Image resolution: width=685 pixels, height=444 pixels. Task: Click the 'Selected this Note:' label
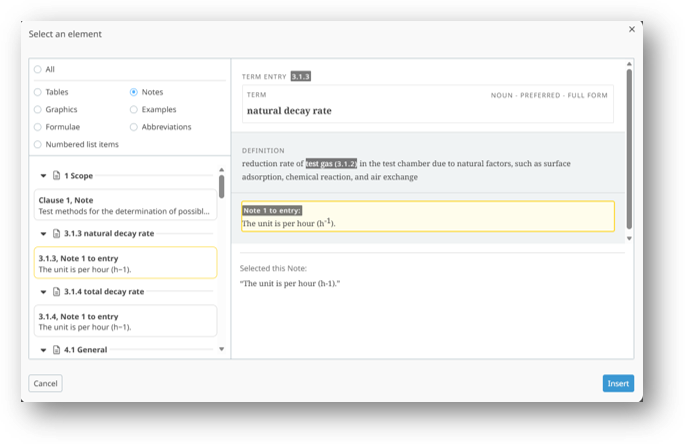(273, 268)
